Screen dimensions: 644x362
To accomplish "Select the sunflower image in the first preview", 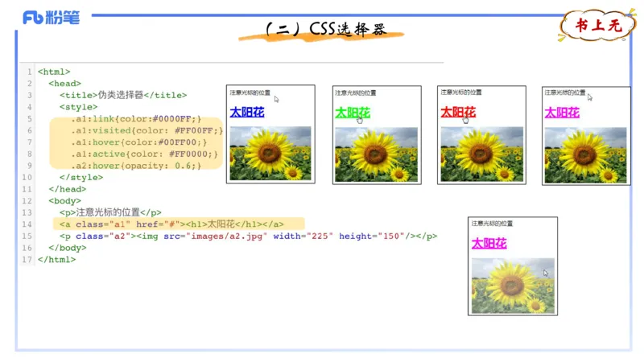I will (x=270, y=153).
